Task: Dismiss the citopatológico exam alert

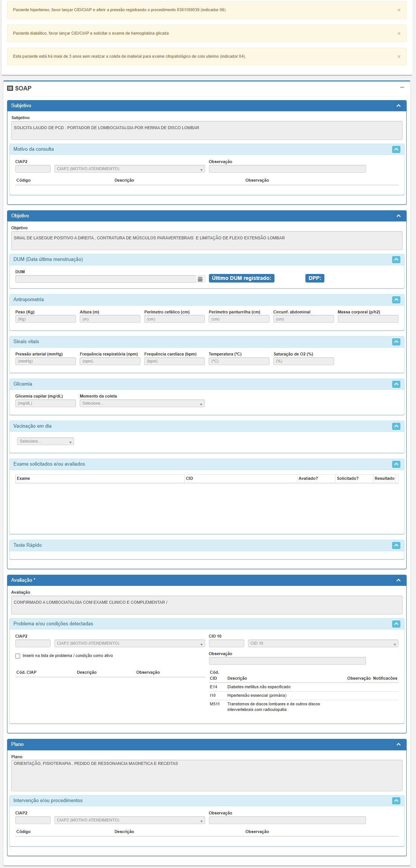Action: pos(399,57)
